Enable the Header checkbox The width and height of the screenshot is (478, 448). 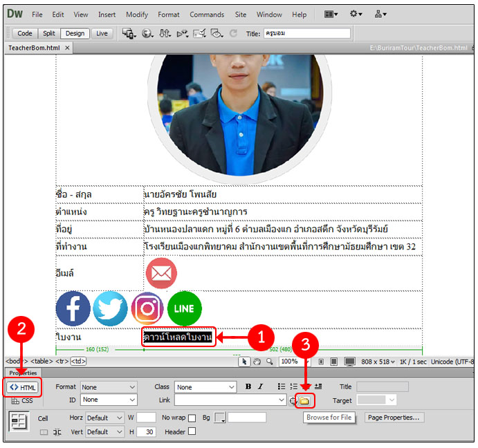192,431
